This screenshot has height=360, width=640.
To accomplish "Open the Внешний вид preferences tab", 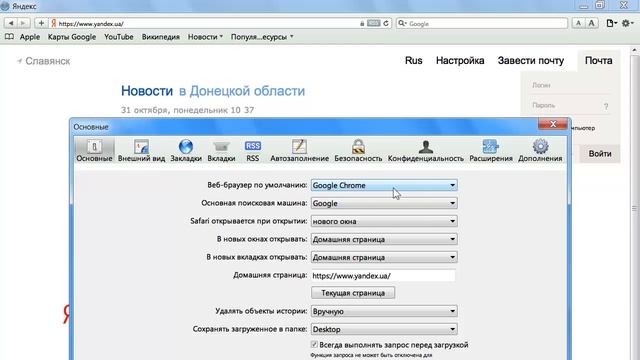I will [141, 150].
